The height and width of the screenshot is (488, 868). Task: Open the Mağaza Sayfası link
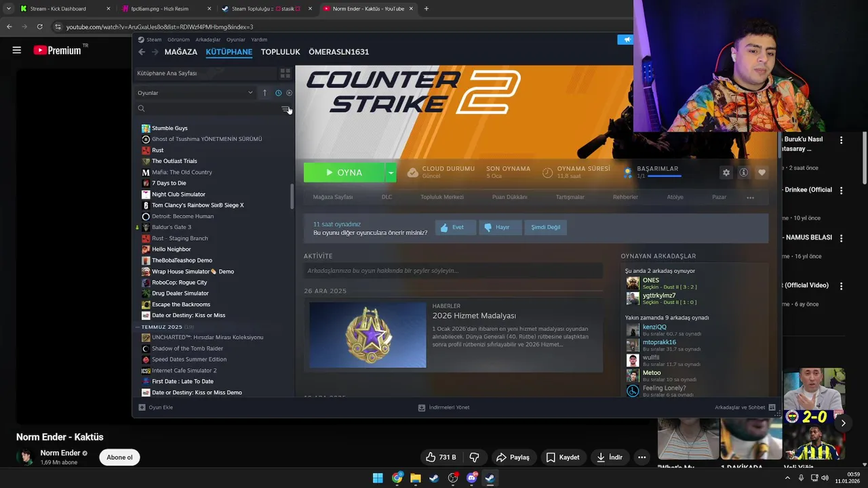point(332,197)
